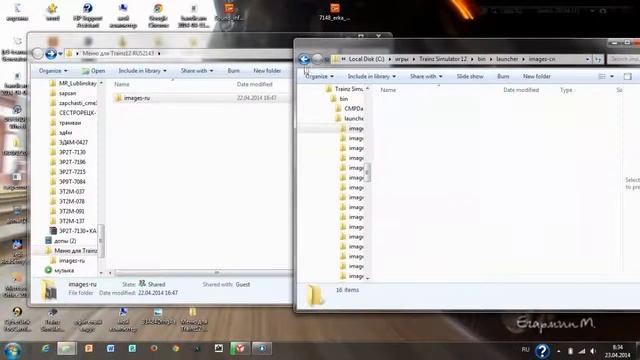Launch Internet Explorer from the taskbar

[45, 349]
